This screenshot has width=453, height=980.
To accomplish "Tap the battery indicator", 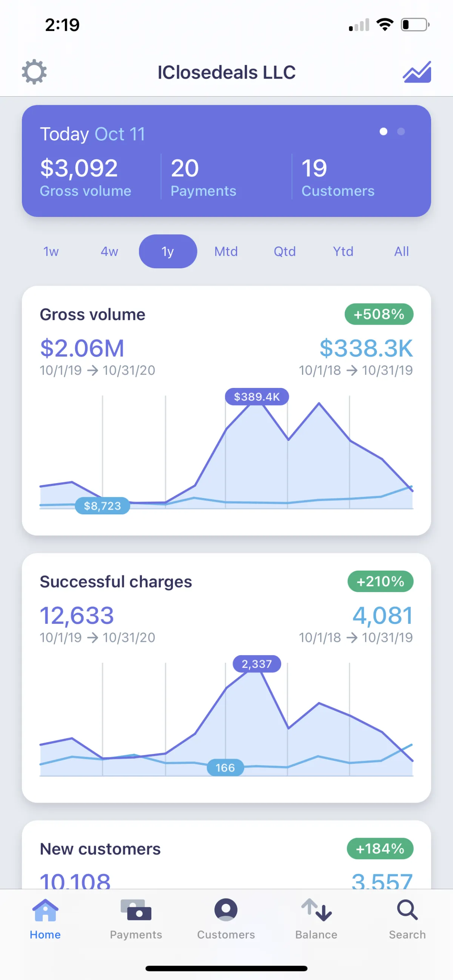I will [415, 25].
